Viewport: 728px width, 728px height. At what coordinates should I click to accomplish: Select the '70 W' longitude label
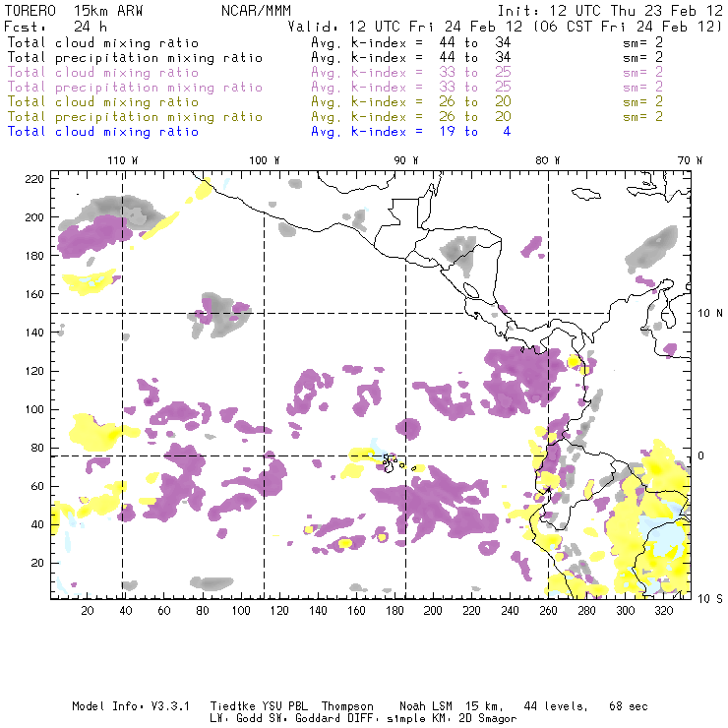690,160
